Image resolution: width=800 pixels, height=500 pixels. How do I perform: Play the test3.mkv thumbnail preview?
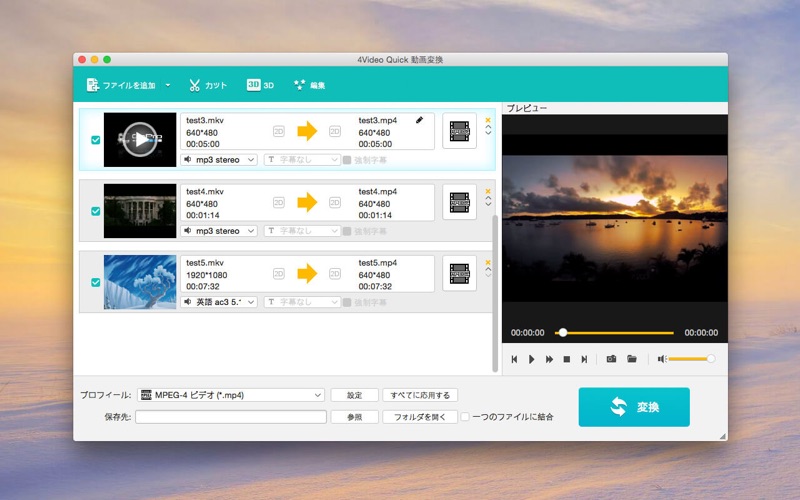coord(140,139)
